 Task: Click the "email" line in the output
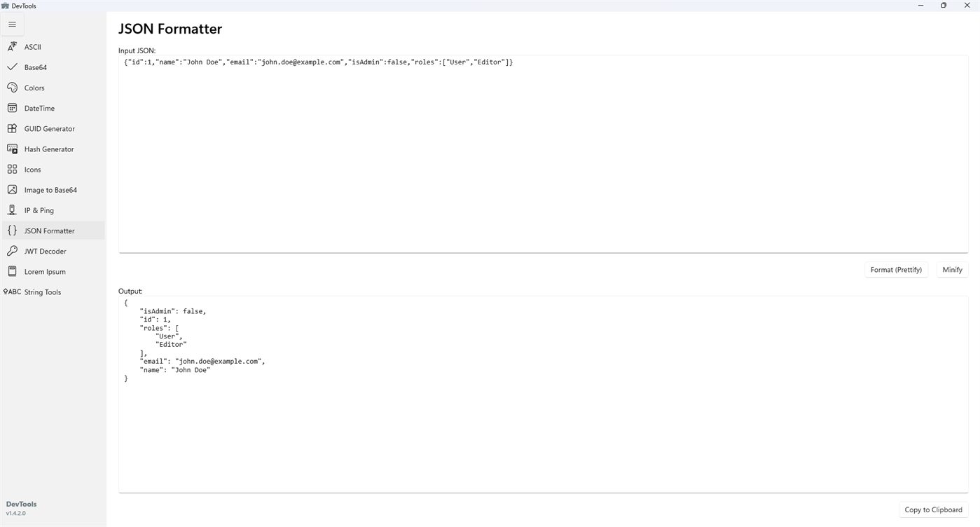(202, 361)
